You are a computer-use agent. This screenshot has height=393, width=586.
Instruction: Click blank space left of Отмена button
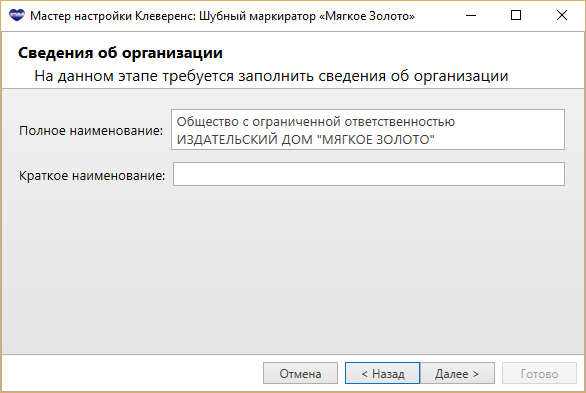click(x=131, y=373)
